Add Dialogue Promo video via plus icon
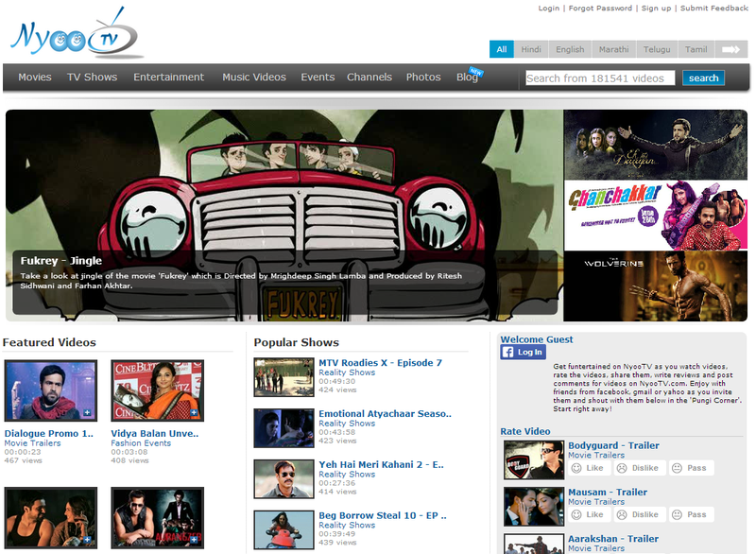 point(87,413)
